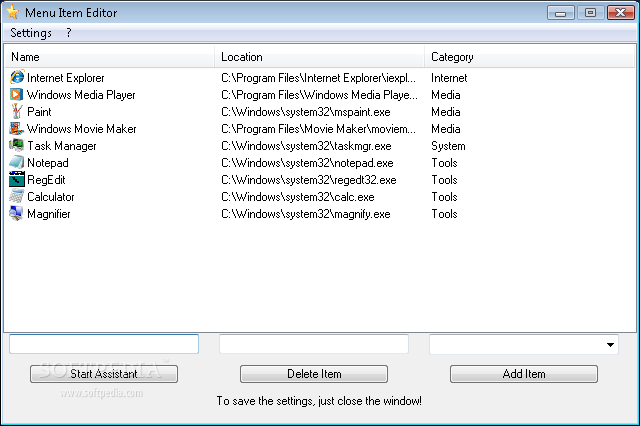Focus the name text field
The height and width of the screenshot is (426, 640).
click(x=104, y=344)
